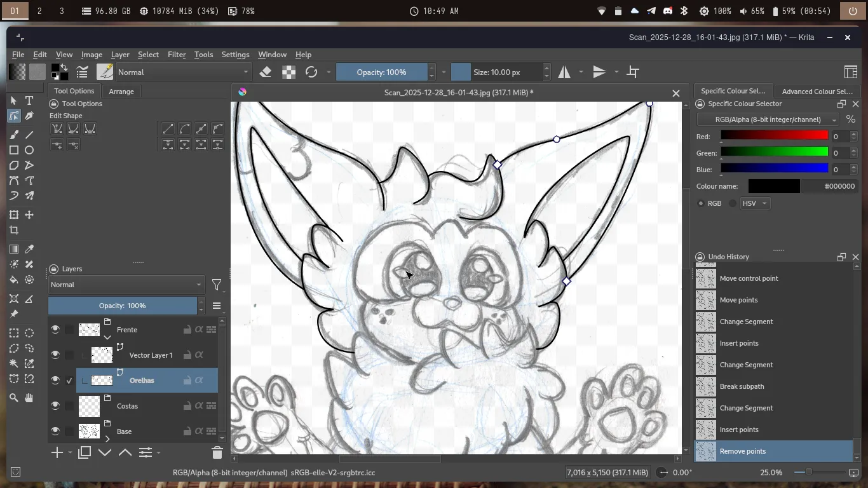The width and height of the screenshot is (868, 488).
Task: Click the Discord icon in system tray
Action: pyautogui.click(x=668, y=11)
